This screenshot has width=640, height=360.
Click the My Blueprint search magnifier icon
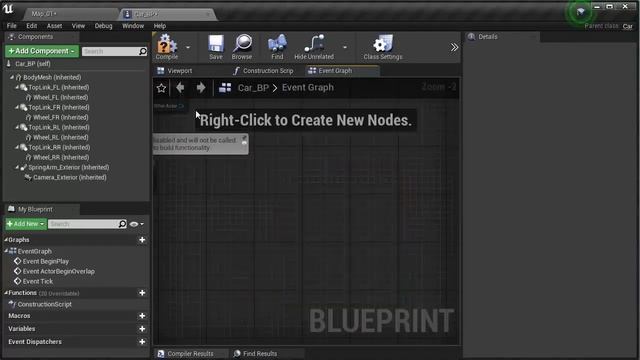click(x=122, y=224)
